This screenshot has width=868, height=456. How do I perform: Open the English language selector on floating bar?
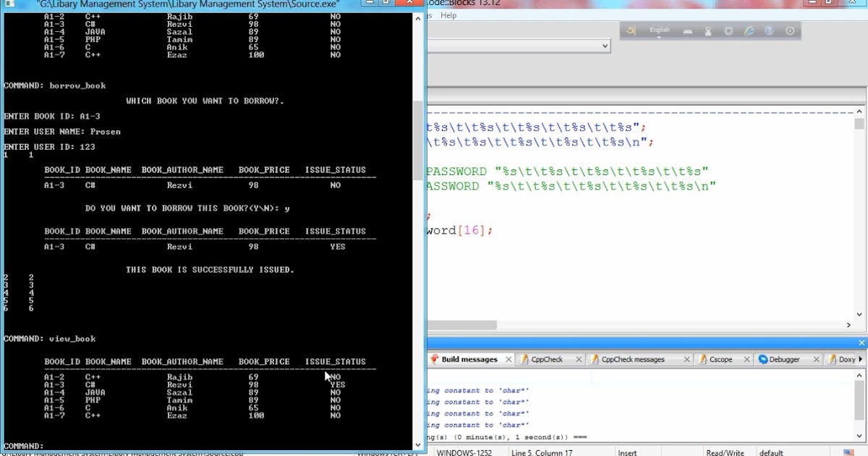click(660, 31)
